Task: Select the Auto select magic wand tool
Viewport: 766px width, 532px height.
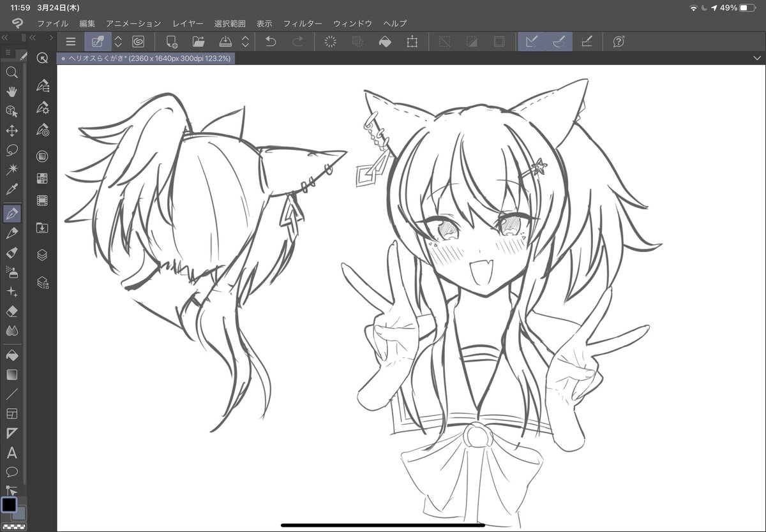Action: 11,170
